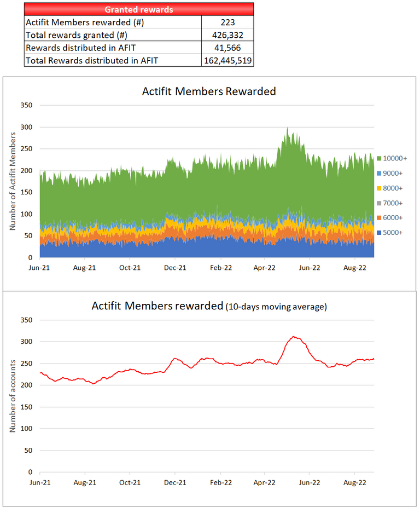Click the Total rewards granted (#) row label

(76, 35)
